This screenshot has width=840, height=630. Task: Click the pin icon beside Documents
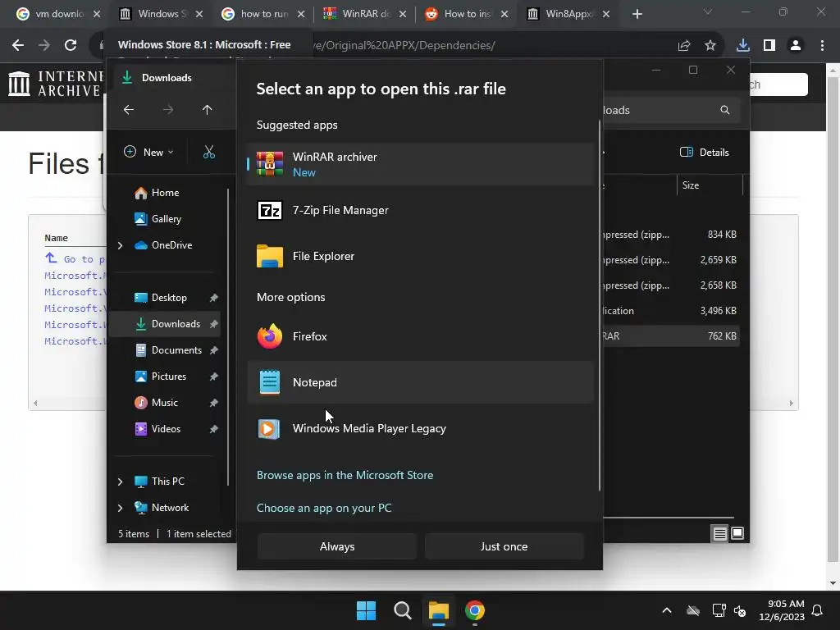[214, 350]
